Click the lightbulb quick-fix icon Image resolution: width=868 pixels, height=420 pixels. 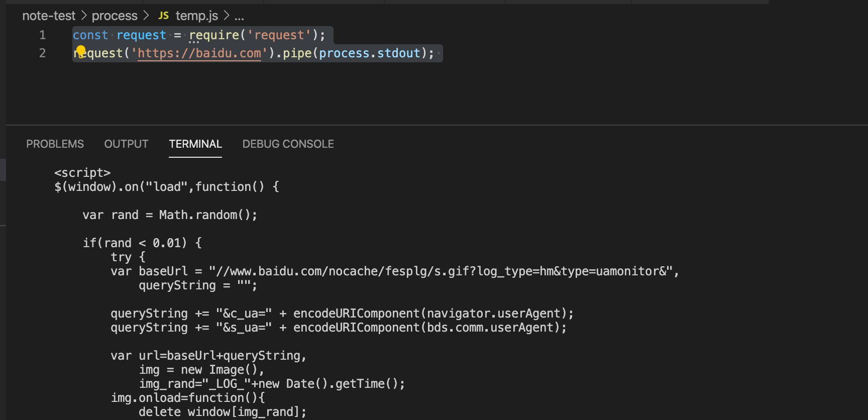click(80, 51)
